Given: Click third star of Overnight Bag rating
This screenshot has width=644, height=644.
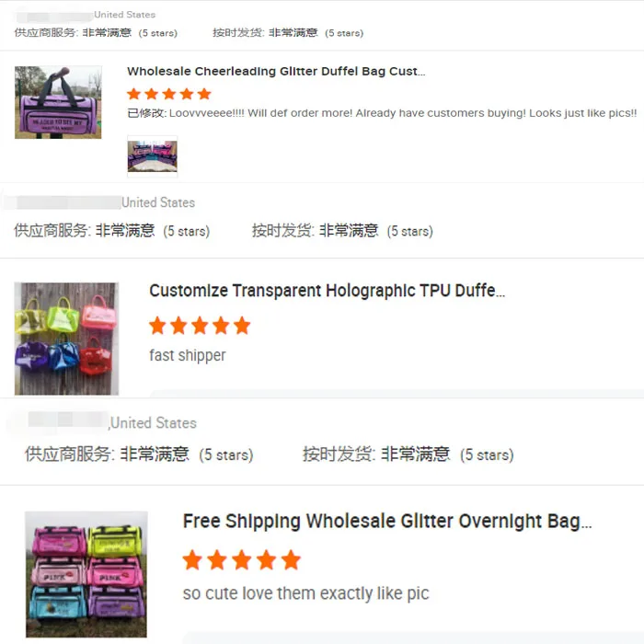Looking at the screenshot, I should click(241, 559).
